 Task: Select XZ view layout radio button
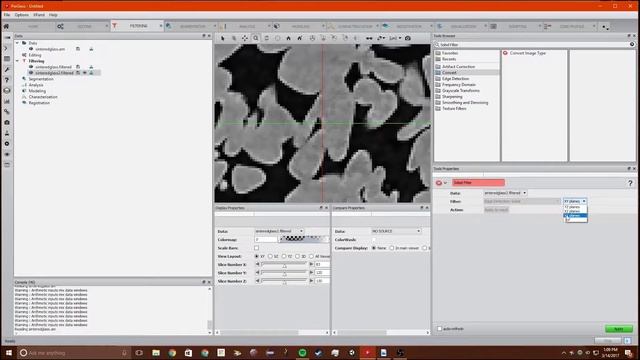(270, 256)
